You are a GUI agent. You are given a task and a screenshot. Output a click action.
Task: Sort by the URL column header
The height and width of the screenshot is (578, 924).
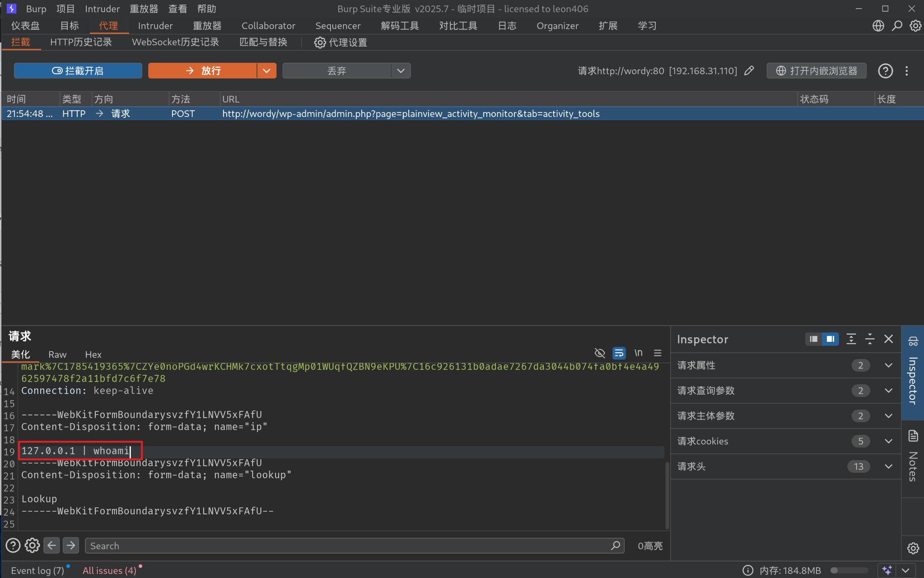[x=509, y=99]
